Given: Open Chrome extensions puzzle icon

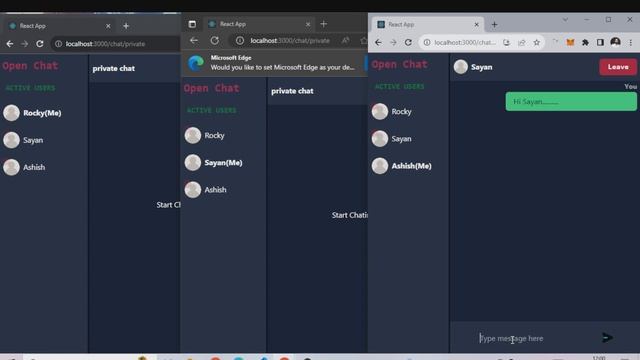Looking at the screenshot, I should point(585,42).
